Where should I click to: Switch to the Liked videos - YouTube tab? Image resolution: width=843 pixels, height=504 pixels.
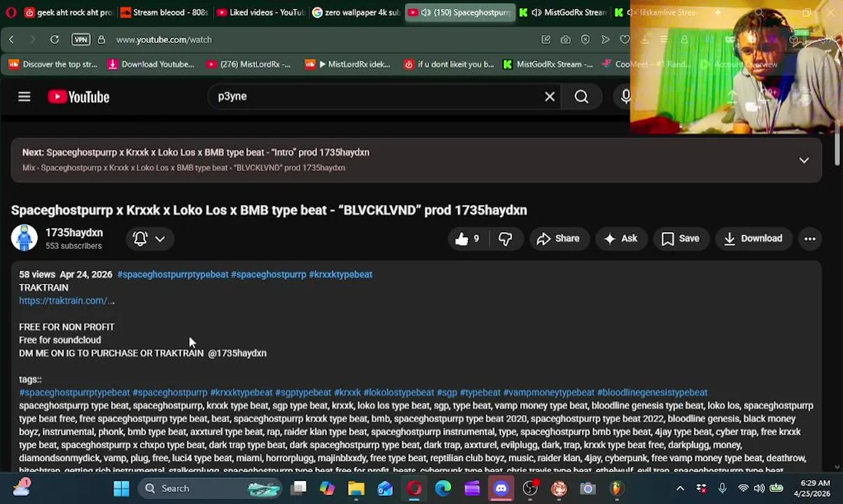(x=260, y=13)
